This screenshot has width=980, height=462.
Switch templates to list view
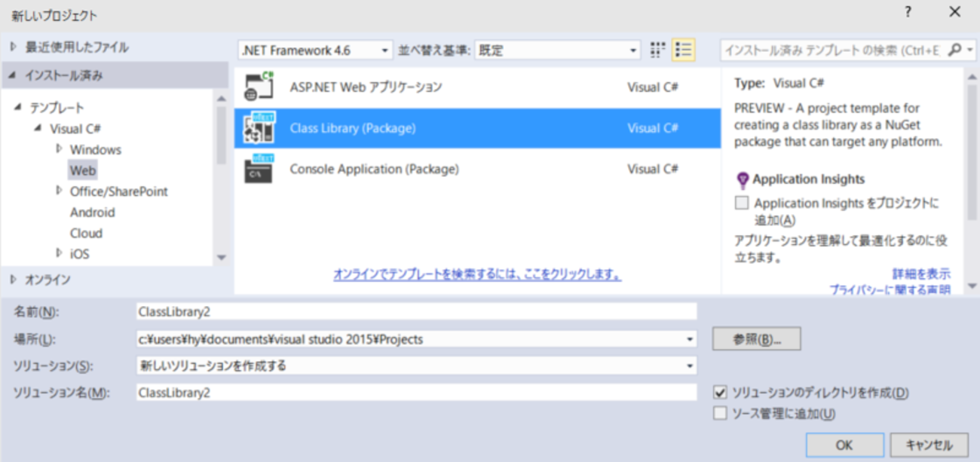pyautogui.click(x=684, y=50)
